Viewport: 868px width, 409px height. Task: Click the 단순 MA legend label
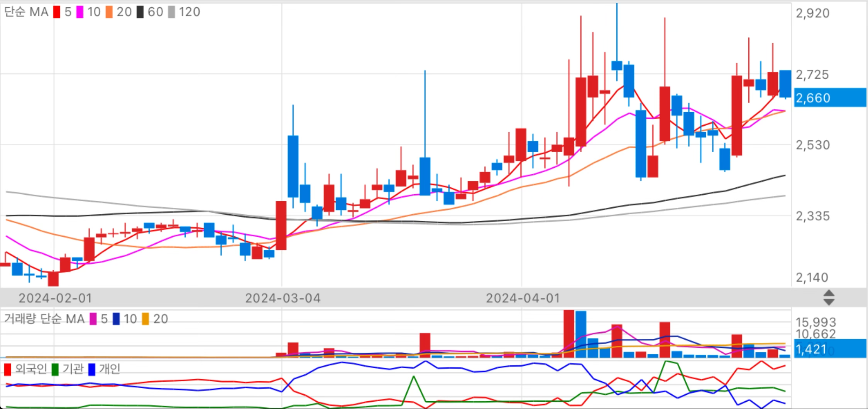(x=26, y=12)
